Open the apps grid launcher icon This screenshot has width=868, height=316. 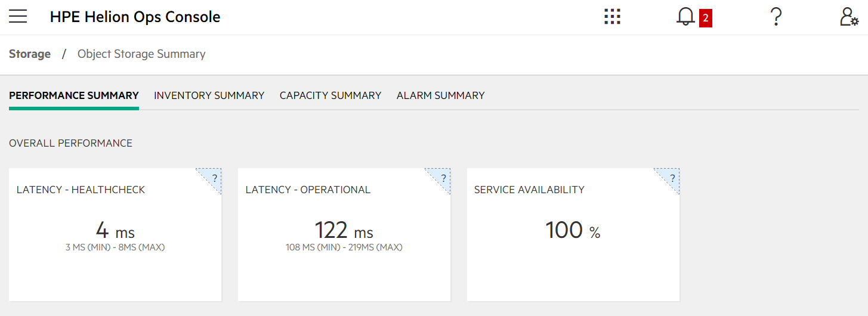(x=612, y=17)
